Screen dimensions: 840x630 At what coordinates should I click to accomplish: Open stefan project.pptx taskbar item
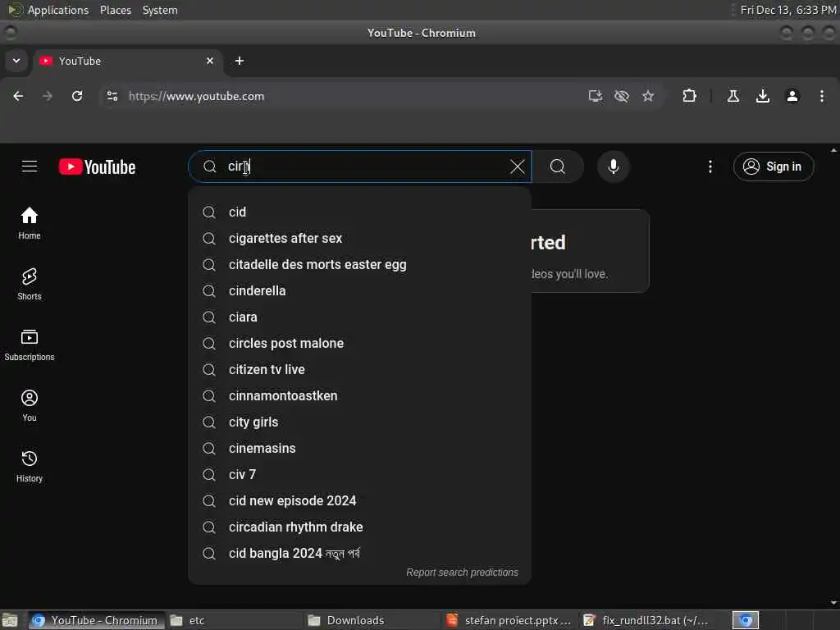(x=510, y=620)
